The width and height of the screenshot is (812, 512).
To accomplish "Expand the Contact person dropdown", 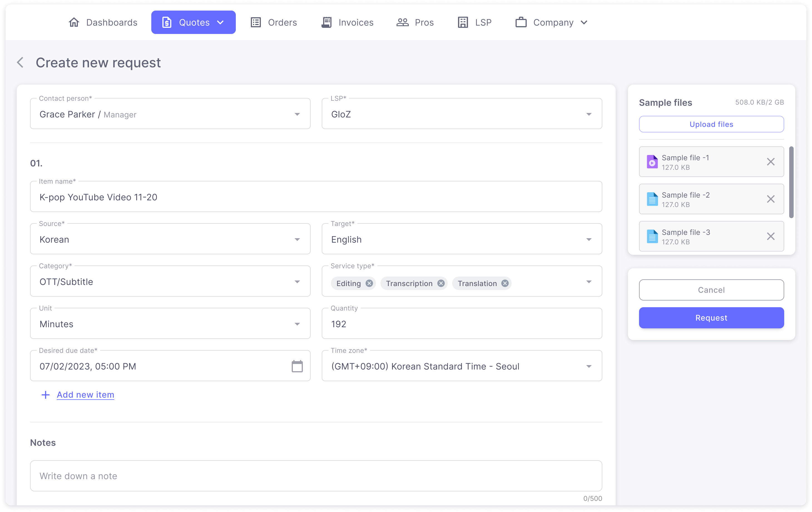I will (x=297, y=114).
